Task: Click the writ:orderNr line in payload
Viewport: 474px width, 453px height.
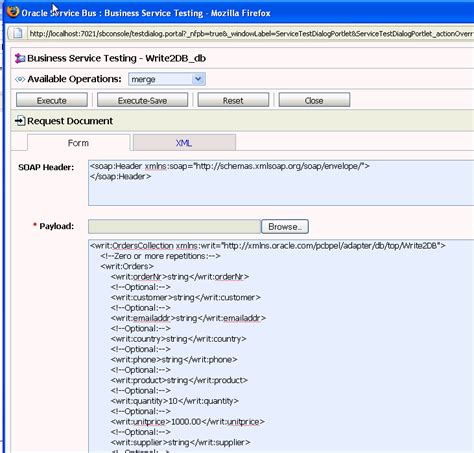Action: click(180, 277)
